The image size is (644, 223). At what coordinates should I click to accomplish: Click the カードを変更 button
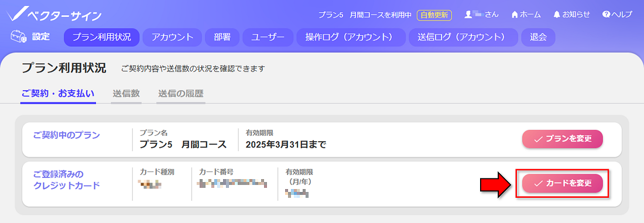coord(562,183)
